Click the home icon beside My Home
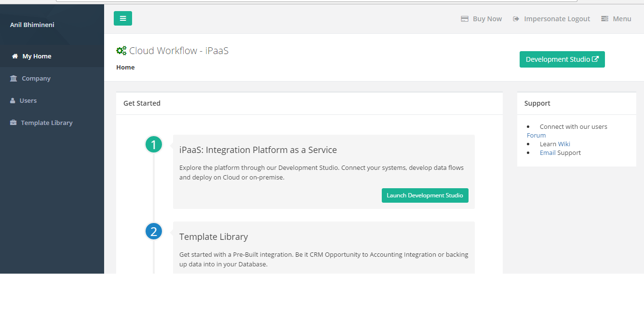The height and width of the screenshot is (333, 644). 15,56
